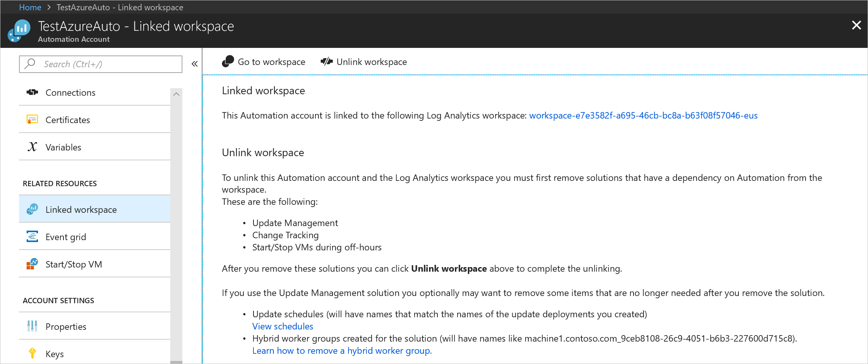Viewport: 868px width, 364px height.
Task: Click the Event grid icon
Action: coord(32,237)
